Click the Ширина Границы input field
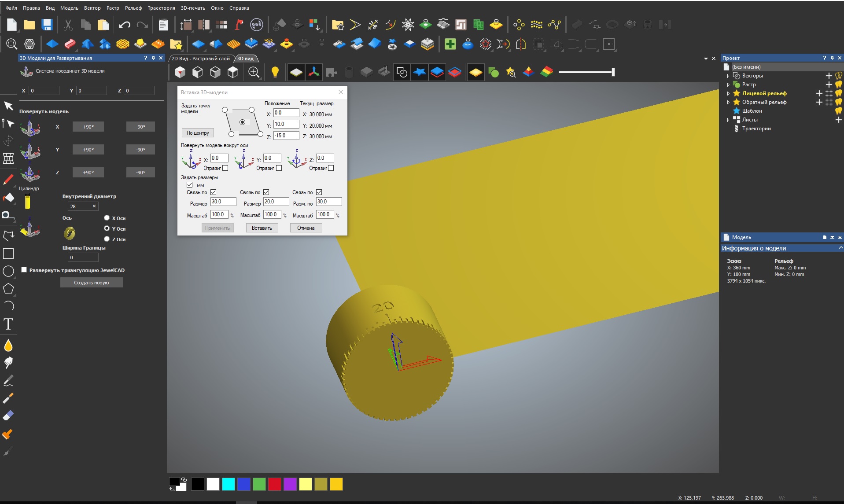Screen dimensions: 844x504 click(x=83, y=258)
